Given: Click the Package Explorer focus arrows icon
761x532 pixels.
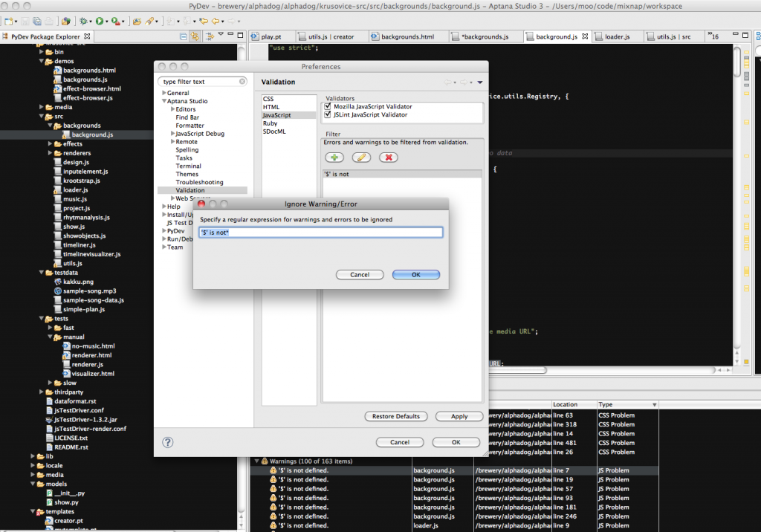Looking at the screenshot, I should (210, 36).
